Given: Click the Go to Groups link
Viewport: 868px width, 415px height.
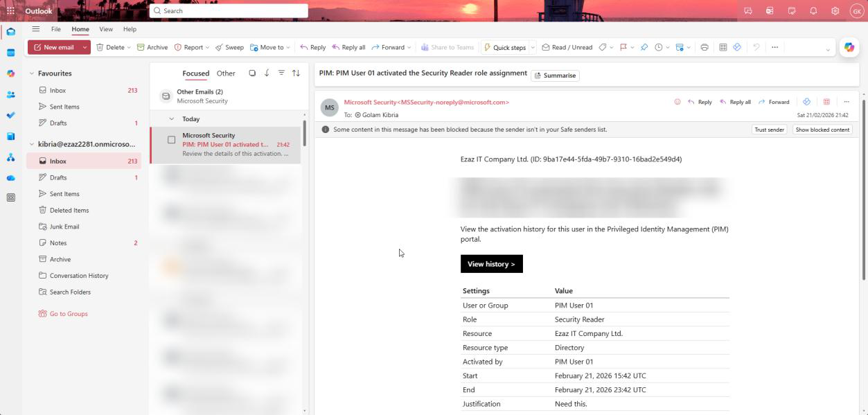Looking at the screenshot, I should (69, 314).
